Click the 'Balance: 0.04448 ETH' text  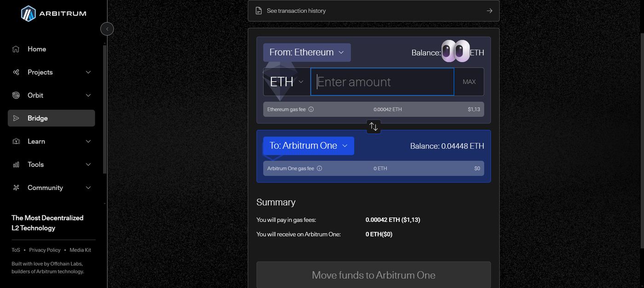[x=447, y=146]
